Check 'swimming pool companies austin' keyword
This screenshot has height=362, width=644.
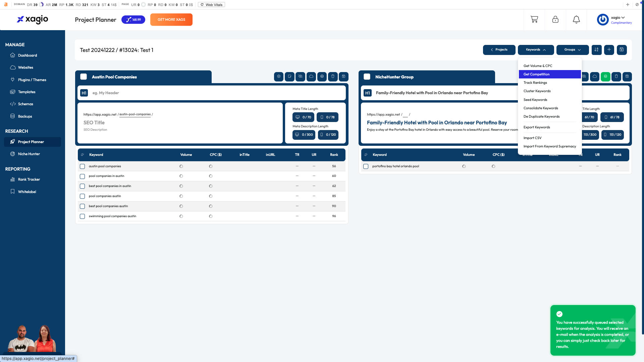[82, 217]
